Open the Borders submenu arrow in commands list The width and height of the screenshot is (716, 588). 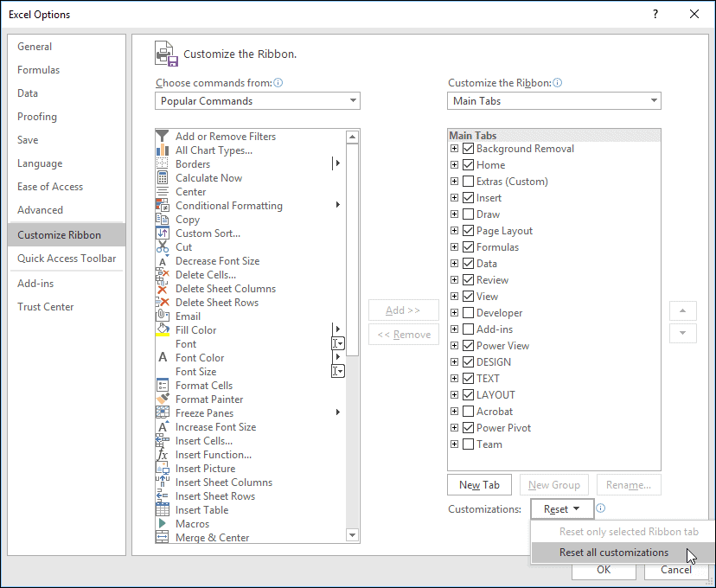[x=337, y=163]
